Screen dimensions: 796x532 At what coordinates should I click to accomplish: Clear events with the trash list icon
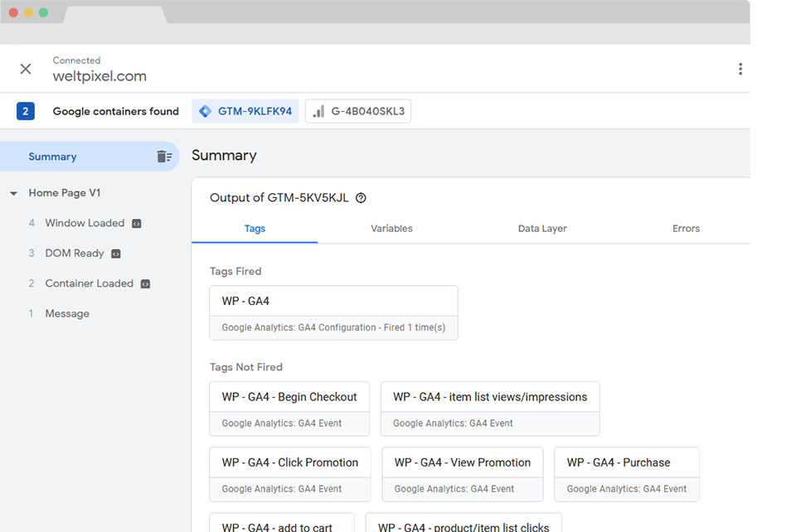click(163, 157)
